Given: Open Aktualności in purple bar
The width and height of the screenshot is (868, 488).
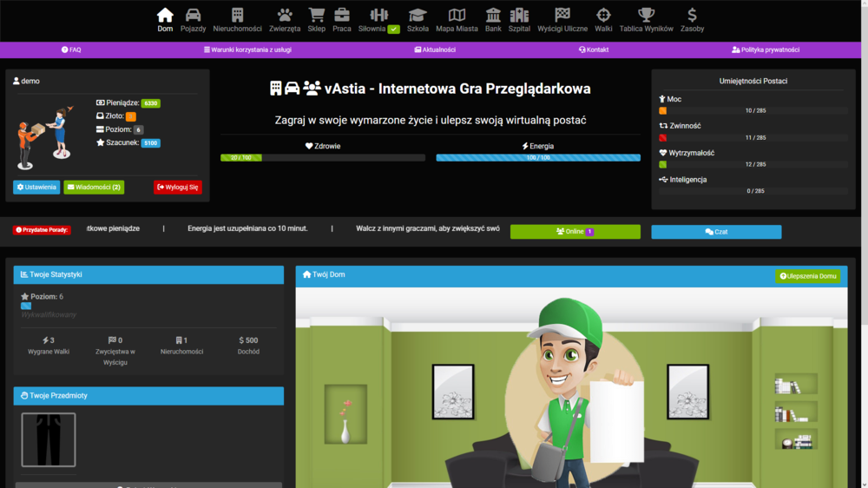Looking at the screenshot, I should (435, 49).
